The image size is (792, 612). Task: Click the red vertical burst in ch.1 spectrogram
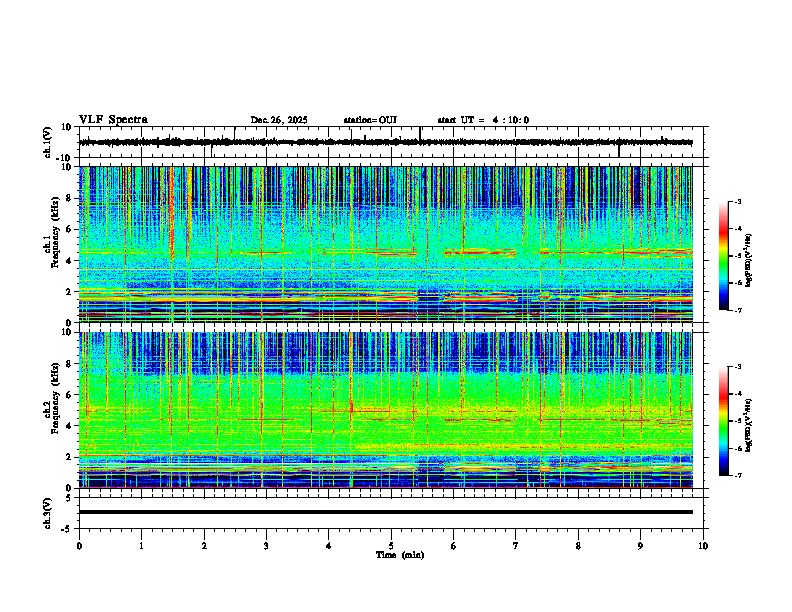pos(172,212)
